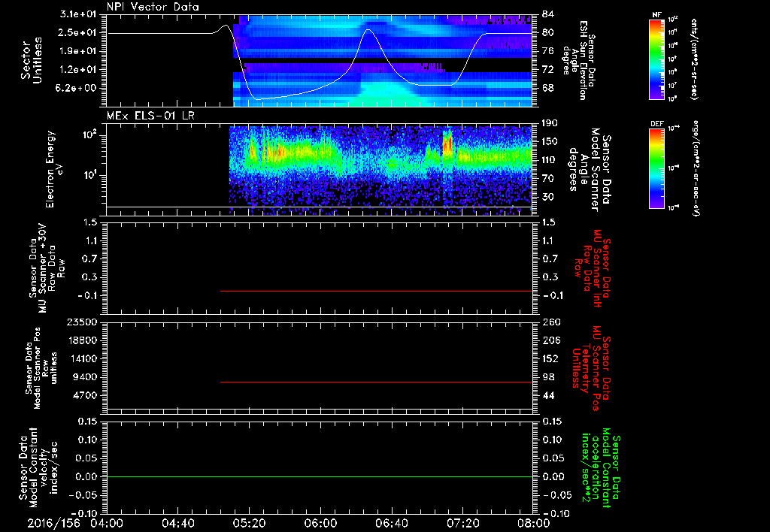The height and width of the screenshot is (532, 770).
Task: Click the "04:00" time tick label
Action: point(107,523)
